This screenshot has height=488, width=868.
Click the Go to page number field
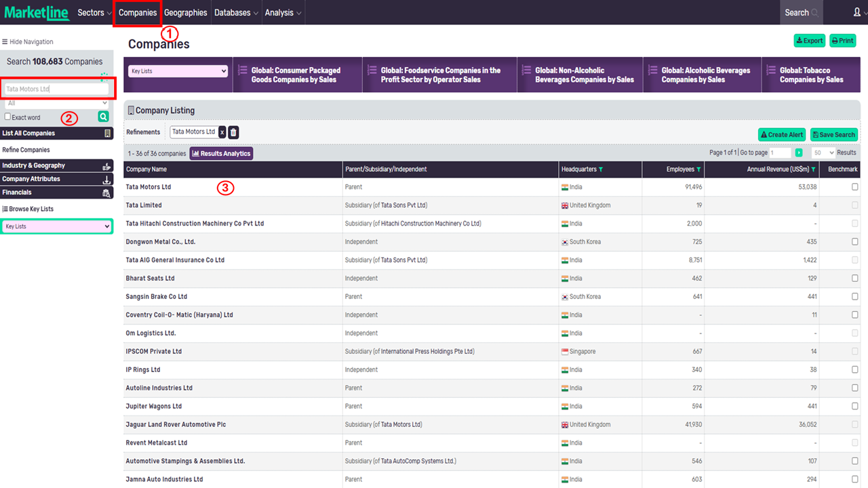point(781,153)
